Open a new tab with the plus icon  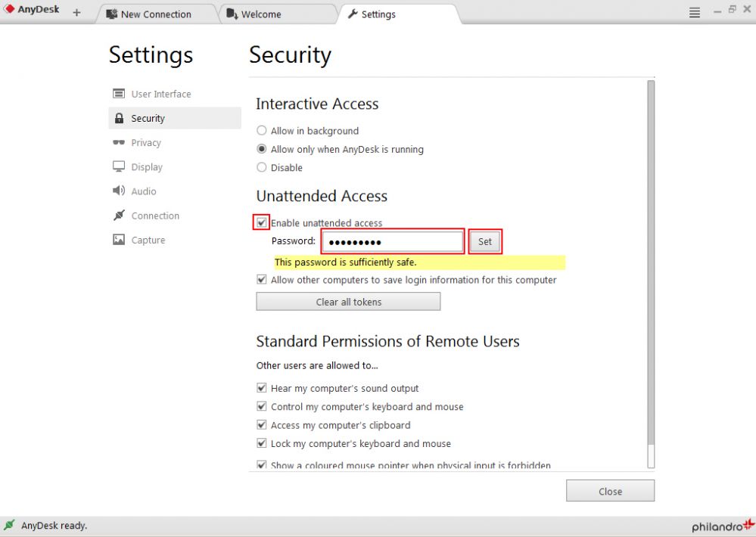point(76,13)
